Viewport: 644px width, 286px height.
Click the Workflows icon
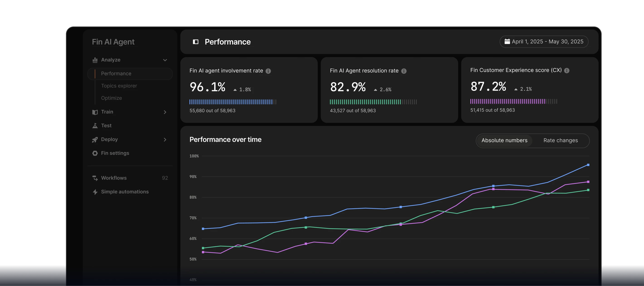(x=95, y=178)
